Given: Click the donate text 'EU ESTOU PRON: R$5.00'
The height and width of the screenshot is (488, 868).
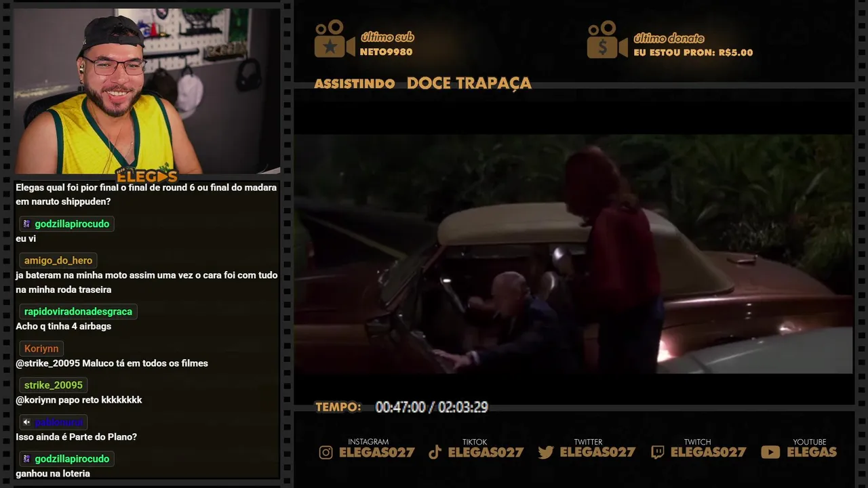Looking at the screenshot, I should [x=693, y=52].
